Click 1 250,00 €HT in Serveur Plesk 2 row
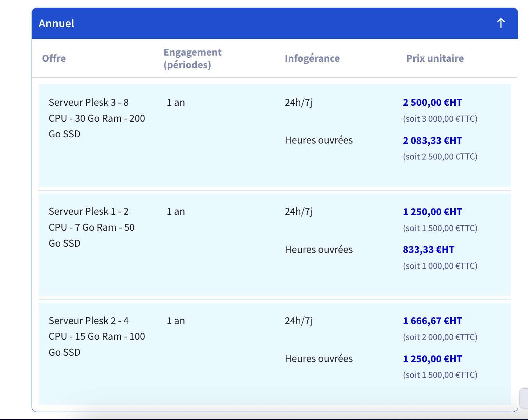This screenshot has height=420, width=528. (432, 359)
